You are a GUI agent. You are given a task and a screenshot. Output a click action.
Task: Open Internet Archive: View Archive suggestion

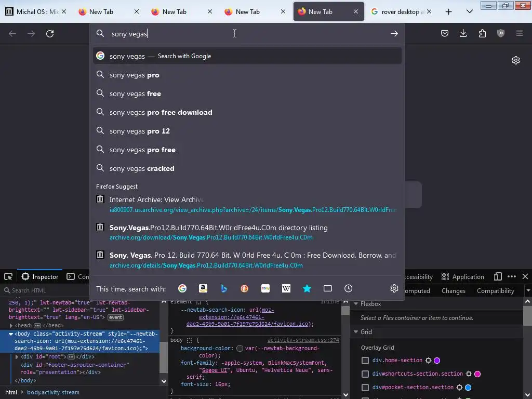(x=247, y=204)
